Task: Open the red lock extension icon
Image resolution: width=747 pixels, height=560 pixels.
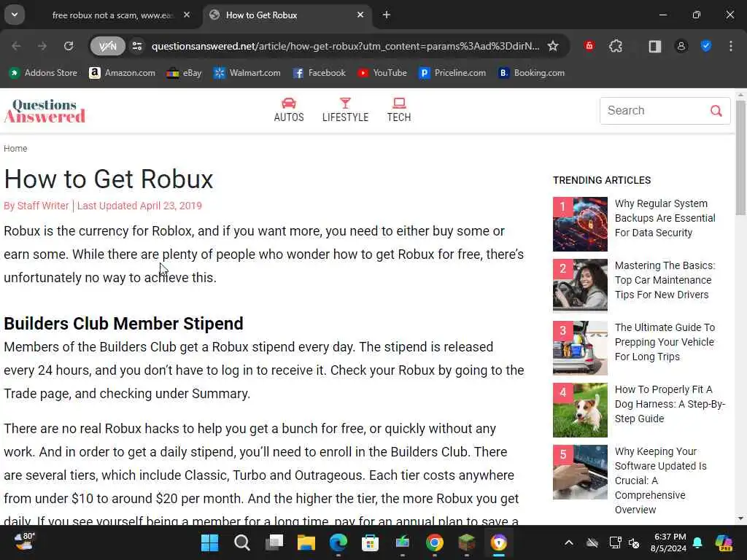Action: pos(589,46)
